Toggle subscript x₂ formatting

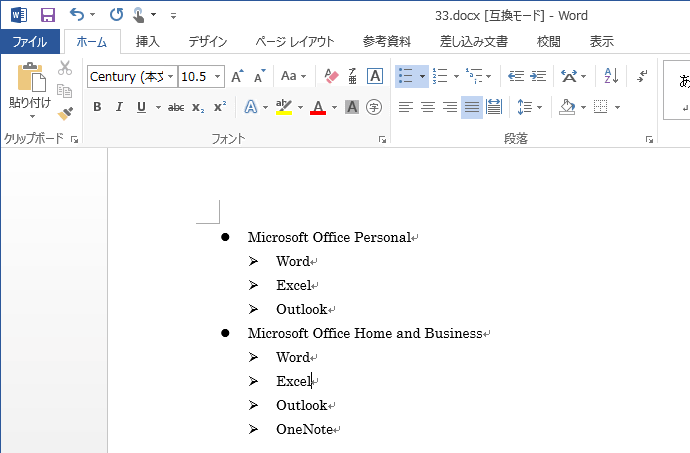(x=198, y=107)
